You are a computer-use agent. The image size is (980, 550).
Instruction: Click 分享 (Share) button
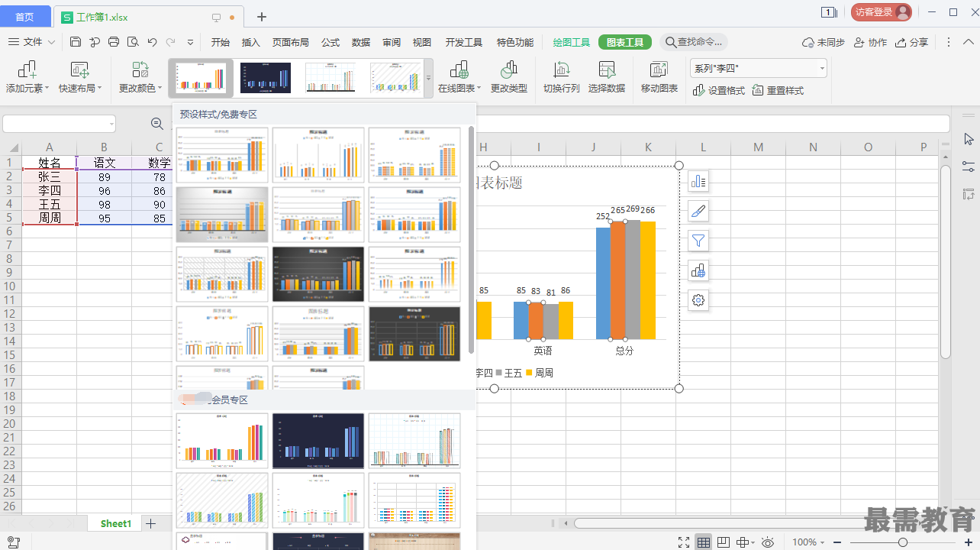(x=912, y=42)
